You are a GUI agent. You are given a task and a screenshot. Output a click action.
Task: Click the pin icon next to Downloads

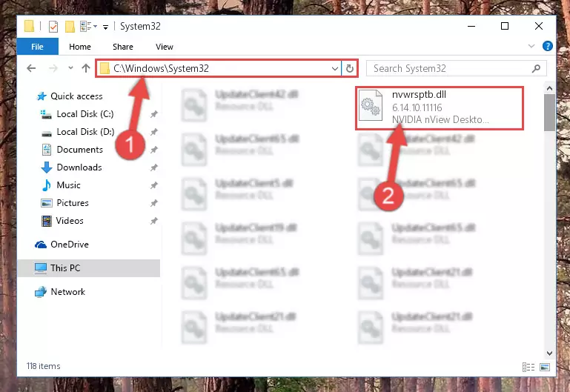tap(153, 167)
